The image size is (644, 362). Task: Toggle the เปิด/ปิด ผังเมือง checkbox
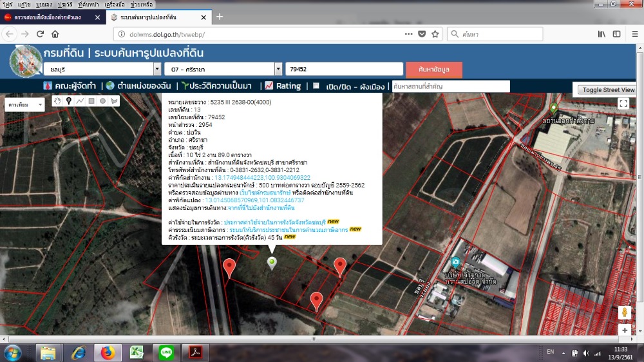tap(316, 86)
